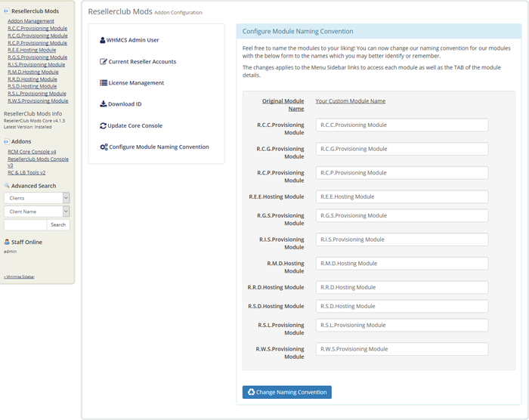Click the Current Reseller Accounts edit icon
Image resolution: width=529 pixels, height=420 pixels.
coord(104,61)
